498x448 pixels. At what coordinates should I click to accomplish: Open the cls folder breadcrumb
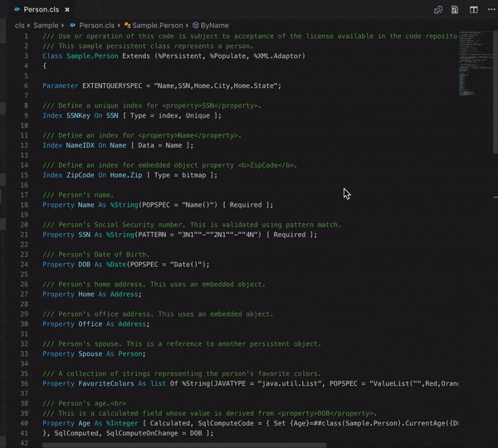click(x=20, y=26)
